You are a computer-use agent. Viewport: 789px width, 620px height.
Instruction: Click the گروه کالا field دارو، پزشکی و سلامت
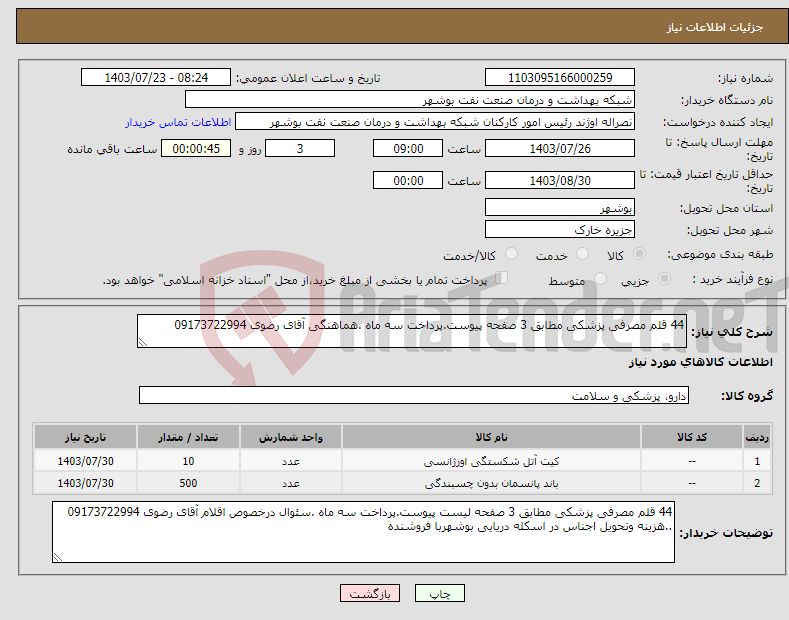pos(414,396)
